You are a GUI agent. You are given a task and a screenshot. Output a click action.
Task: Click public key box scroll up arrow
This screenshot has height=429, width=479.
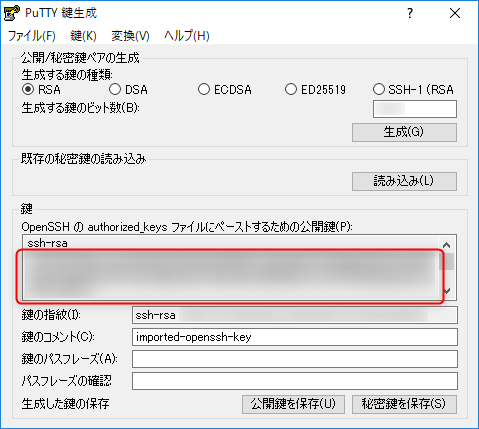point(447,245)
